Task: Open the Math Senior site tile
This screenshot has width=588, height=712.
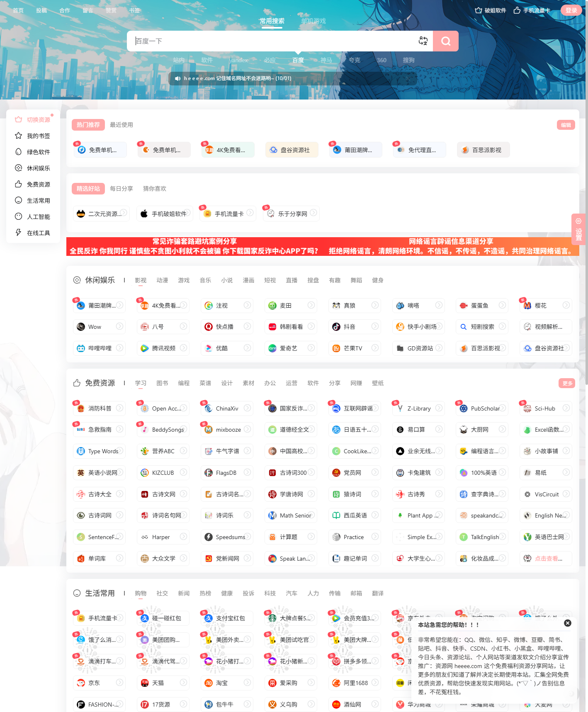Action: (x=291, y=515)
